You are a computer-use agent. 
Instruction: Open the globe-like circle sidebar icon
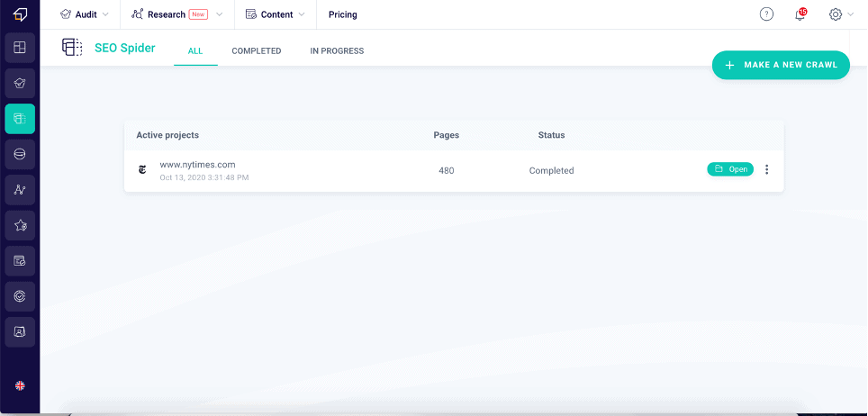tap(20, 154)
